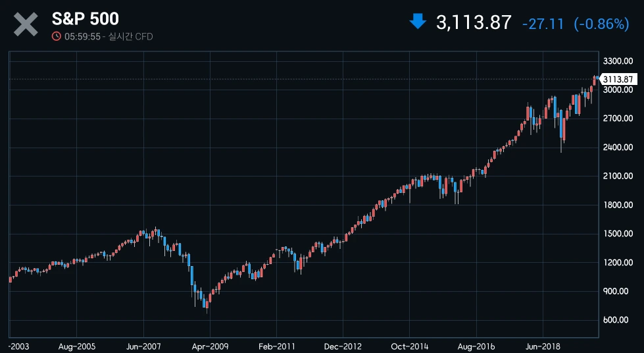This screenshot has width=644, height=353.
Task: Click the 3,113.87 current price value
Action: pyautogui.click(x=474, y=22)
